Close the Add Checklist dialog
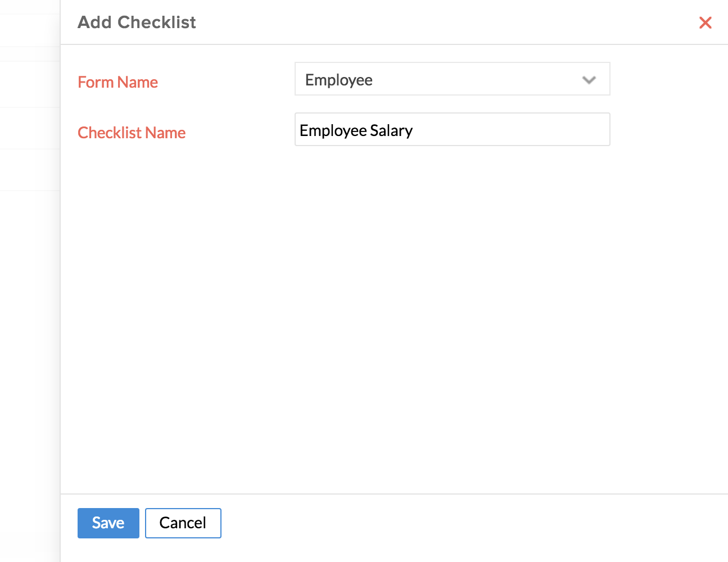Image resolution: width=728 pixels, height=562 pixels. point(705,22)
